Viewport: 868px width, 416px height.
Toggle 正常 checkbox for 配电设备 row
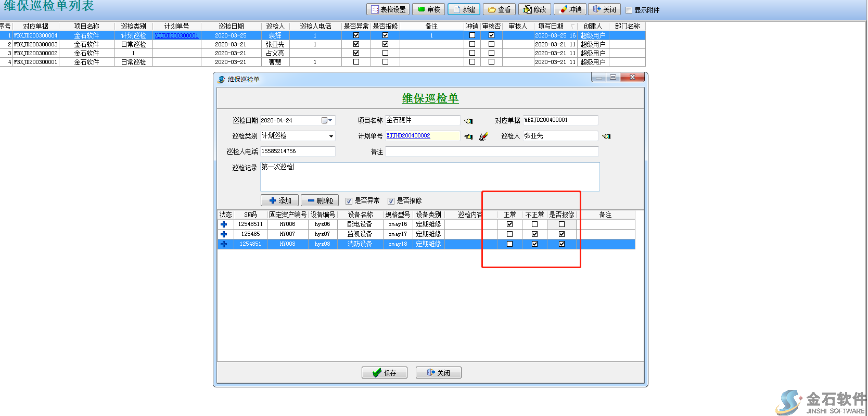pyautogui.click(x=509, y=224)
